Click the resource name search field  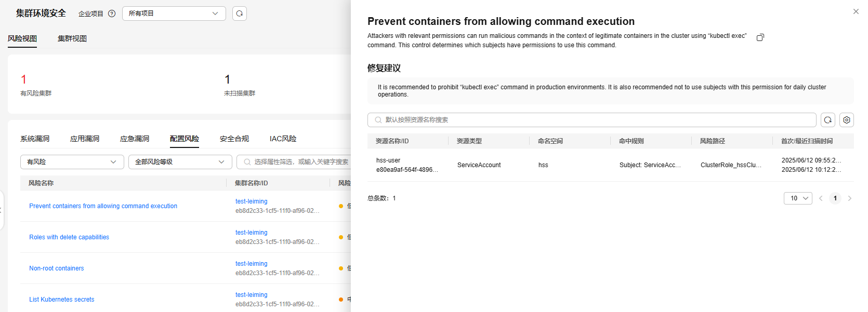coord(592,120)
